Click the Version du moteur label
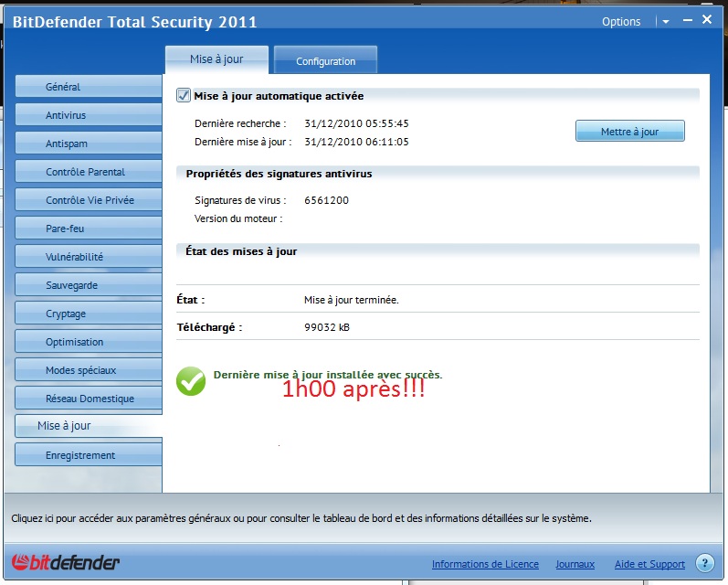The image size is (728, 585). [x=238, y=218]
